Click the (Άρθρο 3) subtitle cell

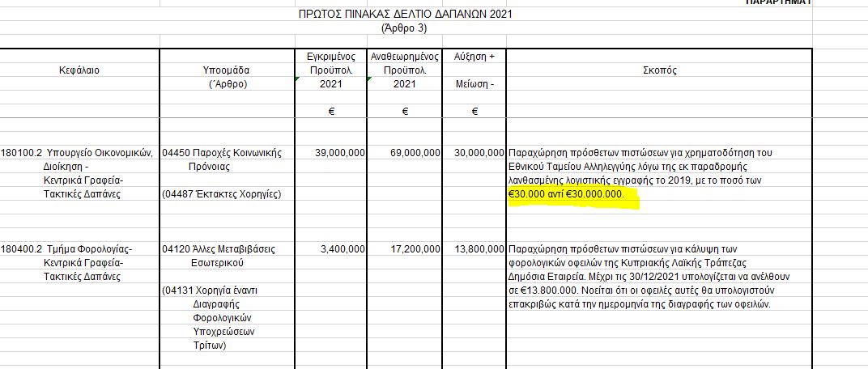(x=404, y=28)
